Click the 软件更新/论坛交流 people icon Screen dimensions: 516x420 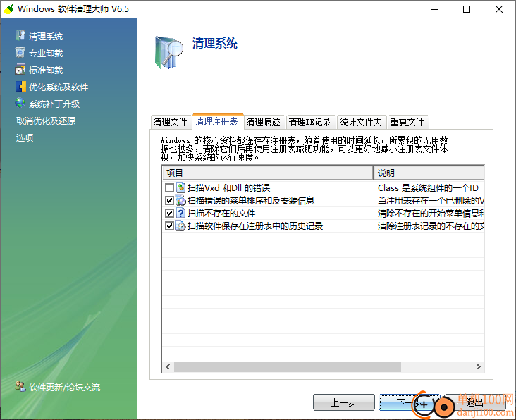[20, 386]
